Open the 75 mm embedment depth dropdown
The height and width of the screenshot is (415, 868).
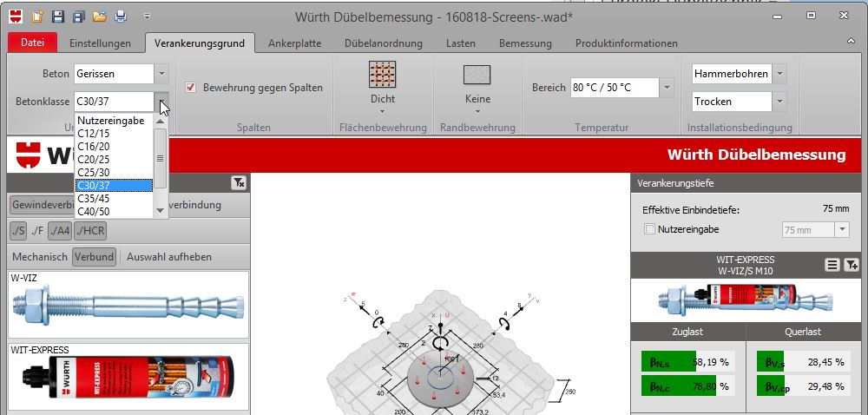coord(843,229)
